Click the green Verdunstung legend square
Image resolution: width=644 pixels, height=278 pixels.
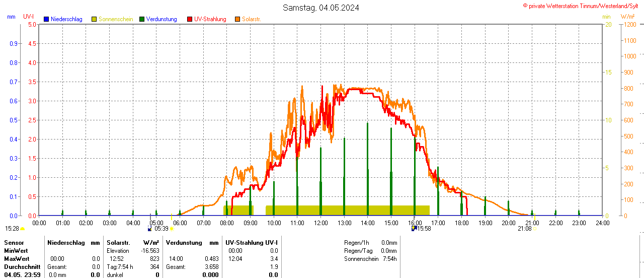[142, 19]
